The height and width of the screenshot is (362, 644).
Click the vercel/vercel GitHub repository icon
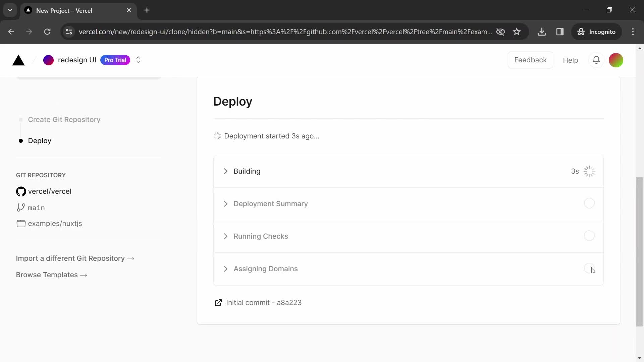(x=21, y=191)
